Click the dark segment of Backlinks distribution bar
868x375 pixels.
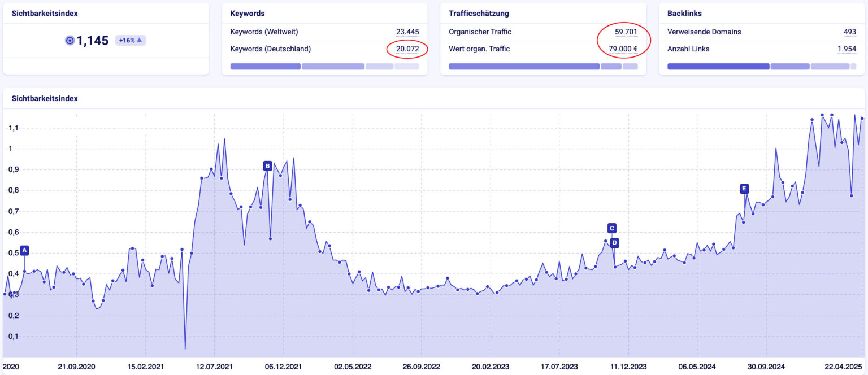(718, 67)
